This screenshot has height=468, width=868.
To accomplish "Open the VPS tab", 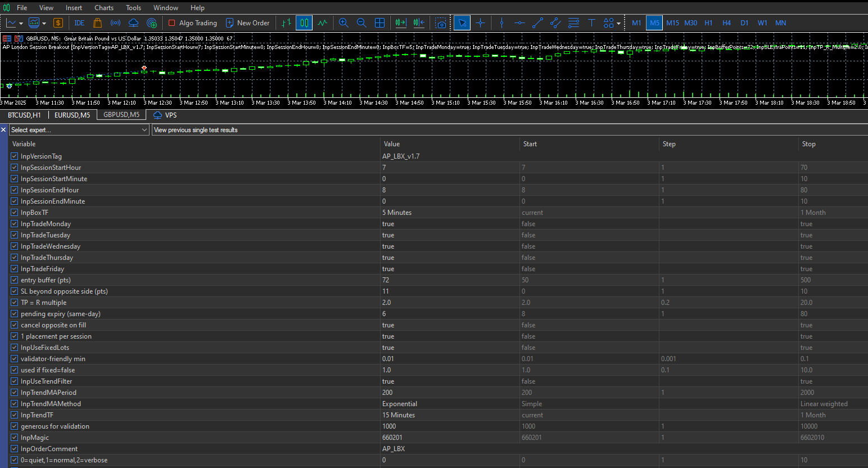I will click(165, 115).
